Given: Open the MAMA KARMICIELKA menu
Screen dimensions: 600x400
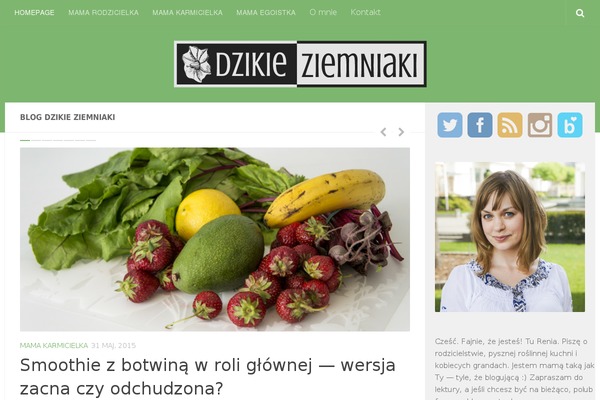Looking at the screenshot, I should tap(188, 13).
